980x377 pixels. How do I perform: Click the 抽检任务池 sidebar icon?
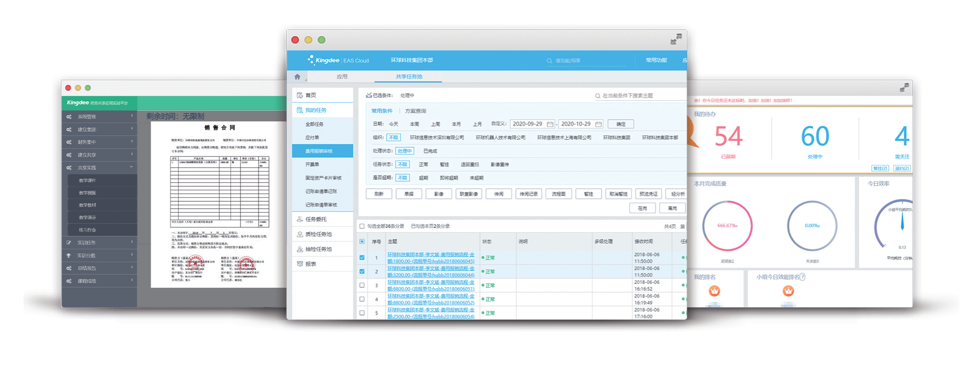click(300, 249)
